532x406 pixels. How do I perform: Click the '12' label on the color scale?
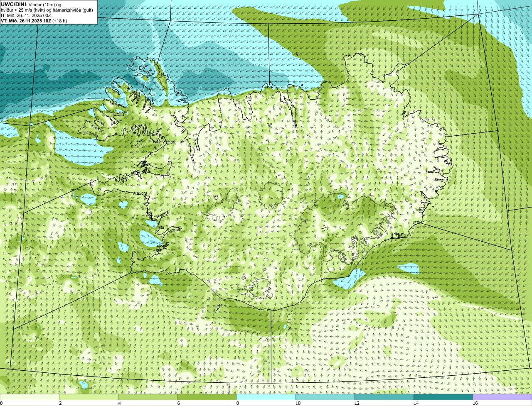click(x=357, y=403)
